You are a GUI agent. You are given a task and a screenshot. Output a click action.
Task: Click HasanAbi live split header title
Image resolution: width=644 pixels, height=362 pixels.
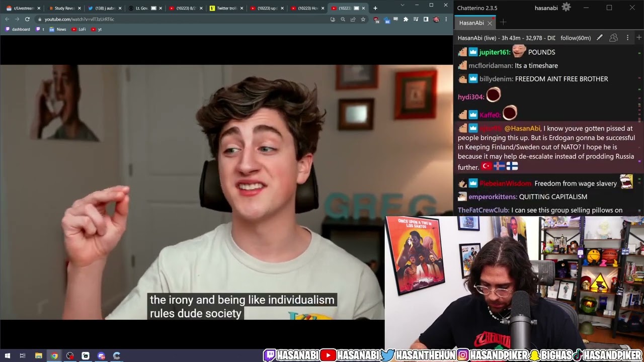[x=507, y=38]
